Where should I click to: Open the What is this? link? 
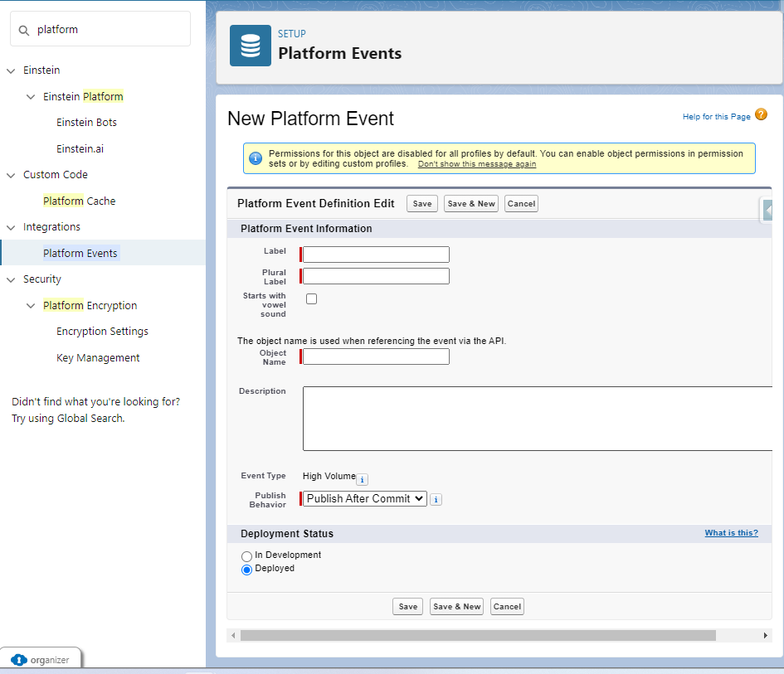click(x=731, y=533)
